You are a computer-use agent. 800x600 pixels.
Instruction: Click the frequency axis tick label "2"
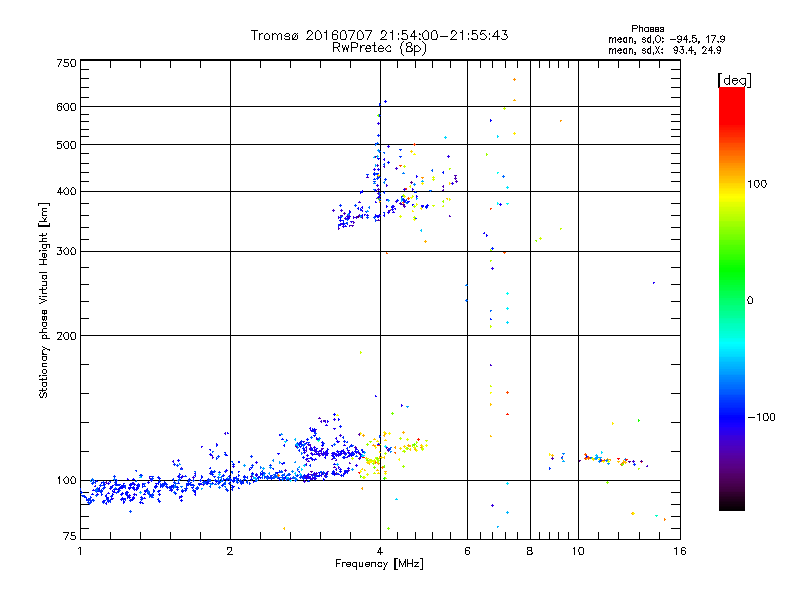pyautogui.click(x=230, y=551)
